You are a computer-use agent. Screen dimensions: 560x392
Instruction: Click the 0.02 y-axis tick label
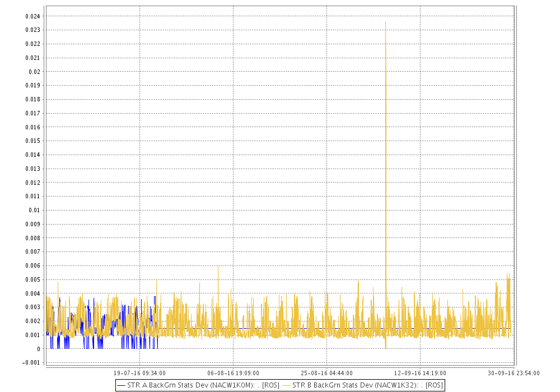pos(35,72)
